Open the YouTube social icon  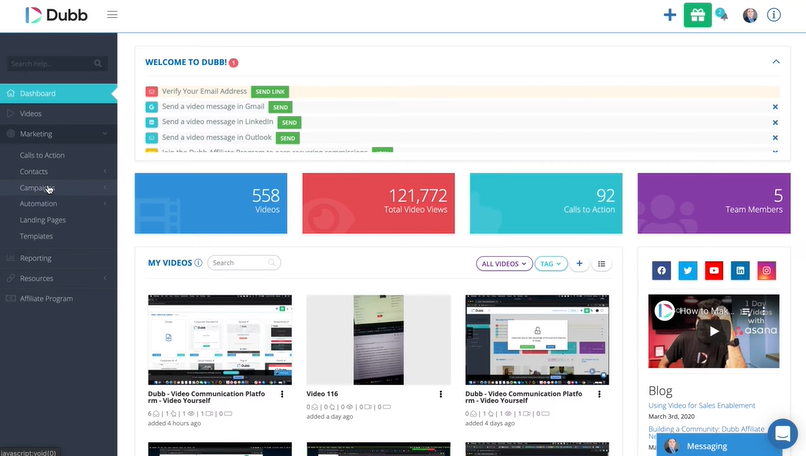[x=714, y=270]
